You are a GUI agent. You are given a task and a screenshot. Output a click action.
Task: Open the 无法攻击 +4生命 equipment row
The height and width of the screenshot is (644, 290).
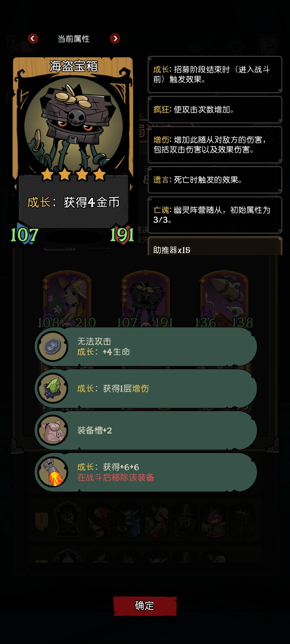[146, 346]
